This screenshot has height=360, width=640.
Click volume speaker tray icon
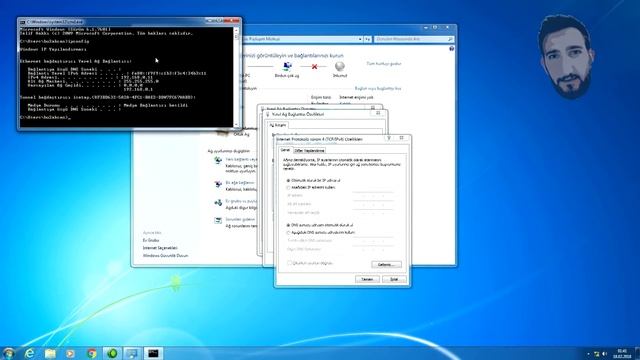pyautogui.click(x=604, y=354)
